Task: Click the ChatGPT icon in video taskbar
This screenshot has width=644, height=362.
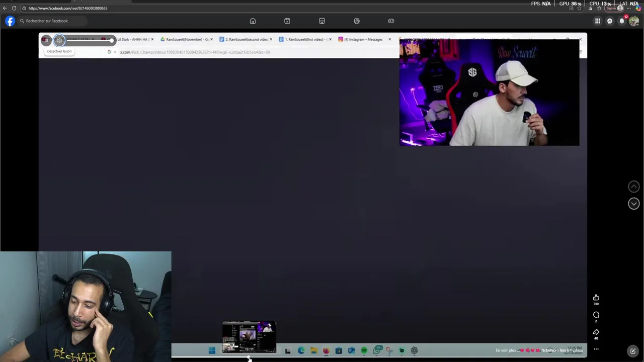Action: click(414, 350)
